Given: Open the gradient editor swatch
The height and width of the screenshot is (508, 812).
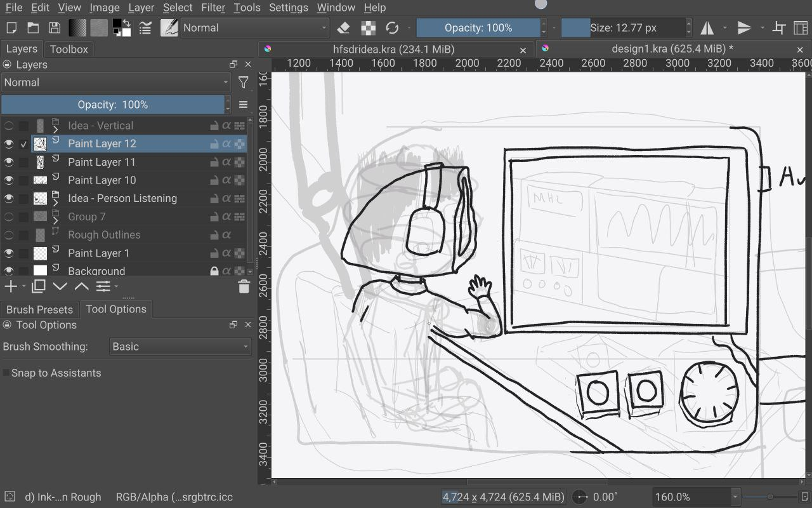Looking at the screenshot, I should (77, 28).
